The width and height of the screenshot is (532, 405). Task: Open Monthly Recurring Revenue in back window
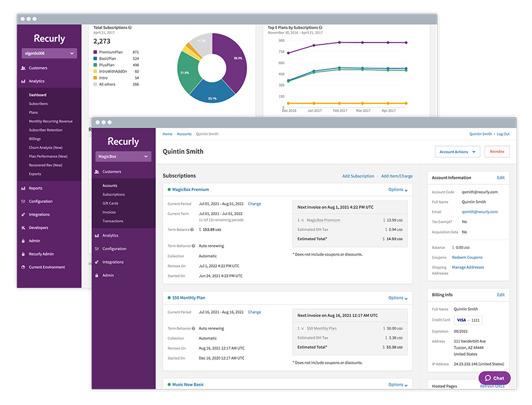[50, 121]
